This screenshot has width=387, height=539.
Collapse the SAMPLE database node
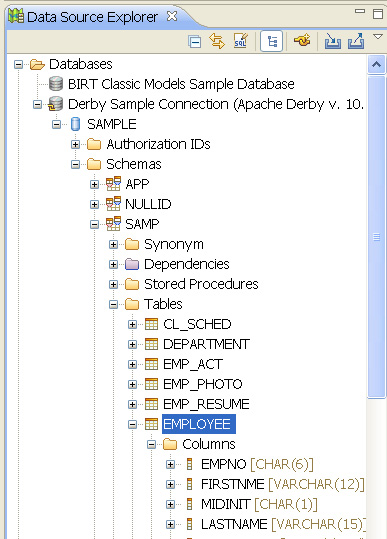click(56, 124)
